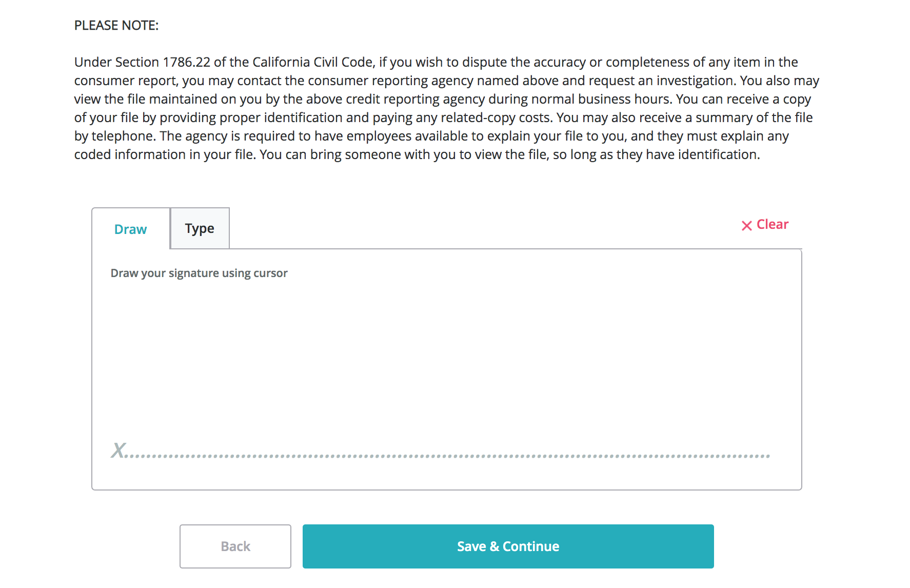Switch to the Type signature tab
Viewport: 910px width, 588px height.
200,229
